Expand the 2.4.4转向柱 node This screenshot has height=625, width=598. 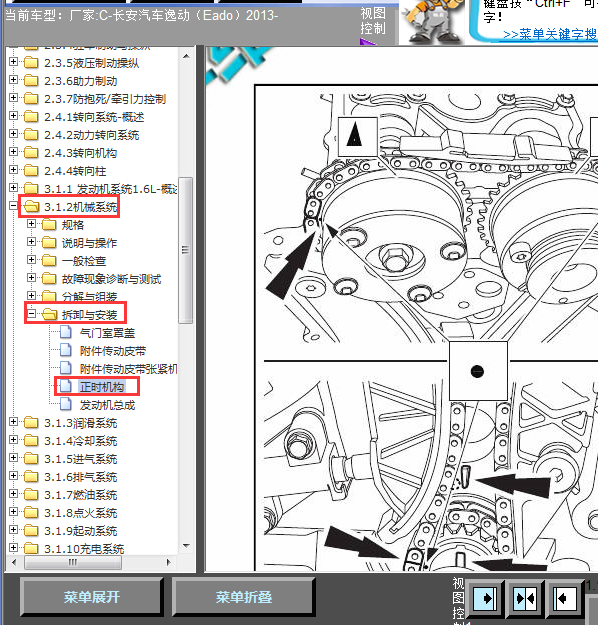tap(14, 170)
